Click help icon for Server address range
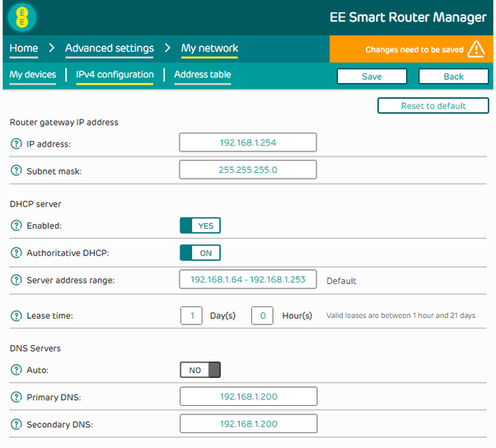 click(16, 280)
